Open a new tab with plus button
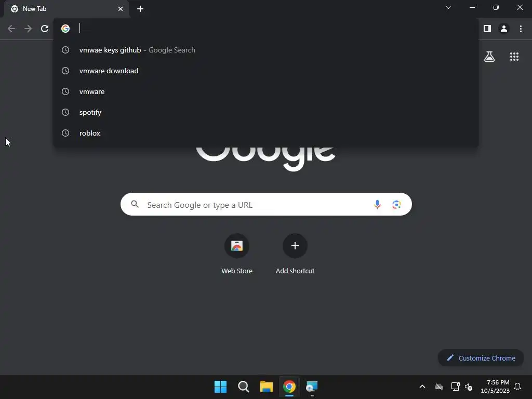Image resolution: width=532 pixels, height=399 pixels. (140, 9)
